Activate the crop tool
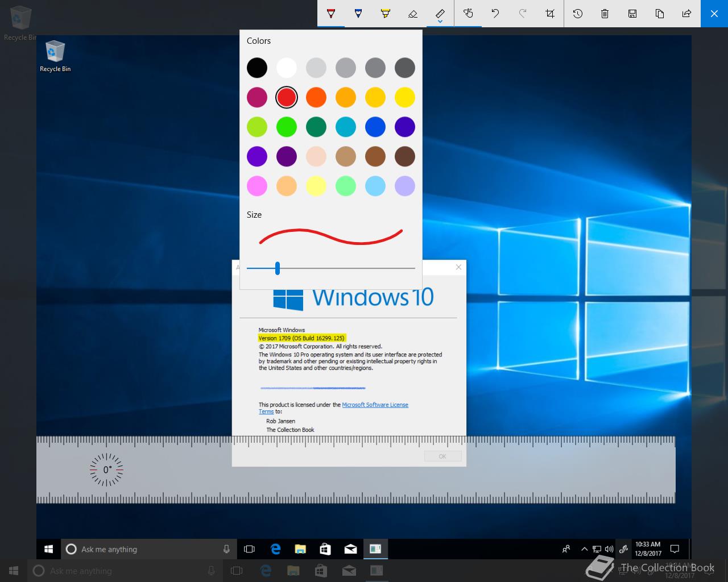728x582 pixels. (550, 14)
